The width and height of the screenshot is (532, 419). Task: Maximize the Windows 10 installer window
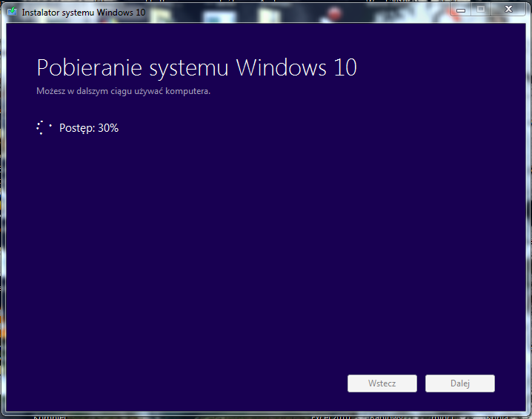[480, 10]
